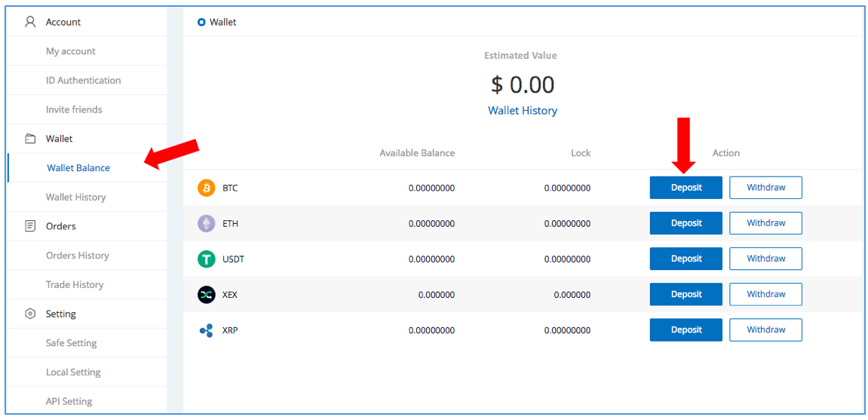
Task: Click the Wallet header radio indicator
Action: (x=201, y=22)
